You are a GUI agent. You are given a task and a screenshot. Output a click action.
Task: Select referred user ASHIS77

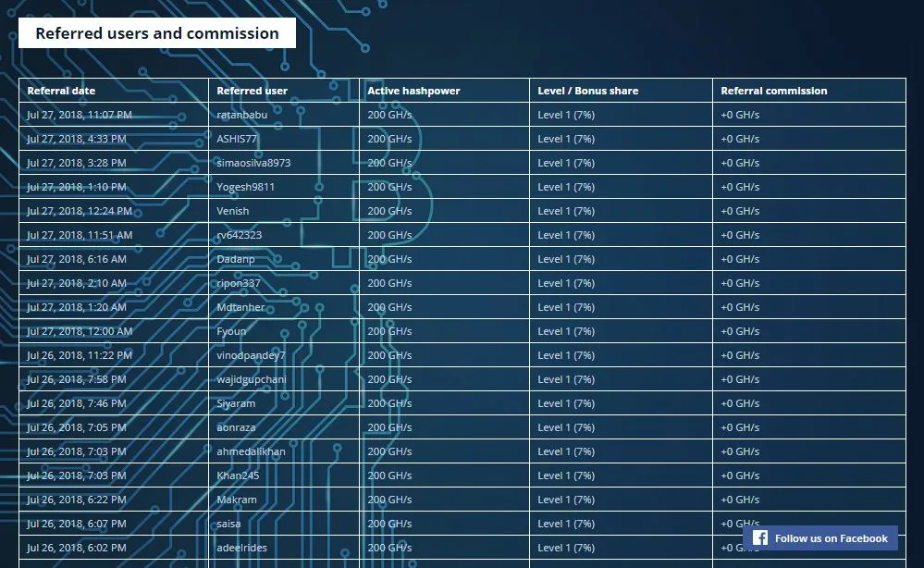[237, 139]
